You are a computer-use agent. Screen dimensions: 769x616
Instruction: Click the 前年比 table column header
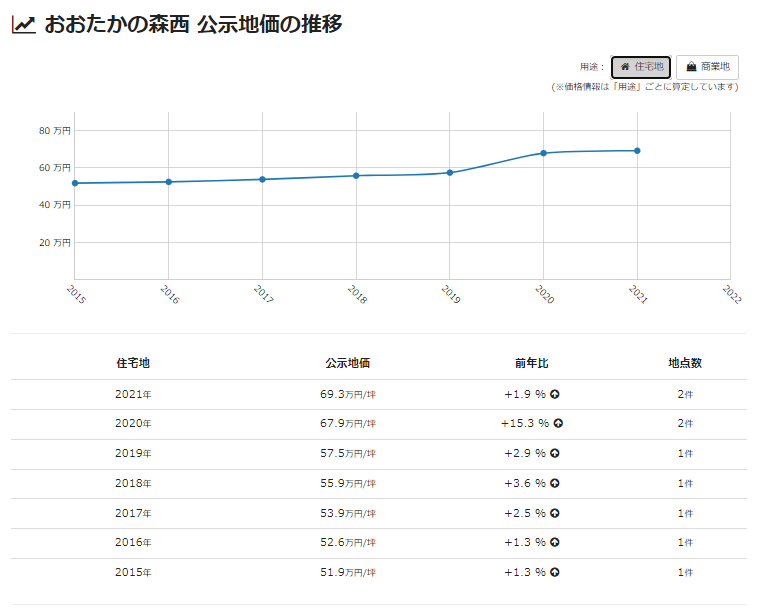(532, 363)
